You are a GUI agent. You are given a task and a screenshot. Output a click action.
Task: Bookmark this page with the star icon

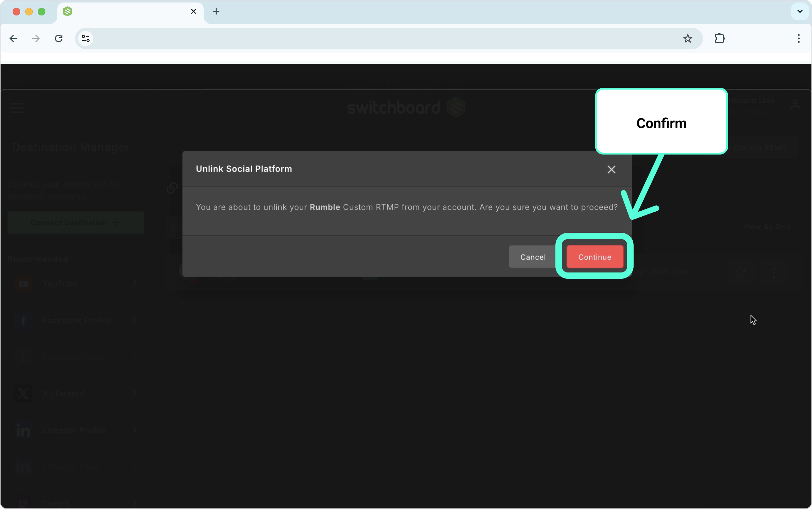coord(687,39)
